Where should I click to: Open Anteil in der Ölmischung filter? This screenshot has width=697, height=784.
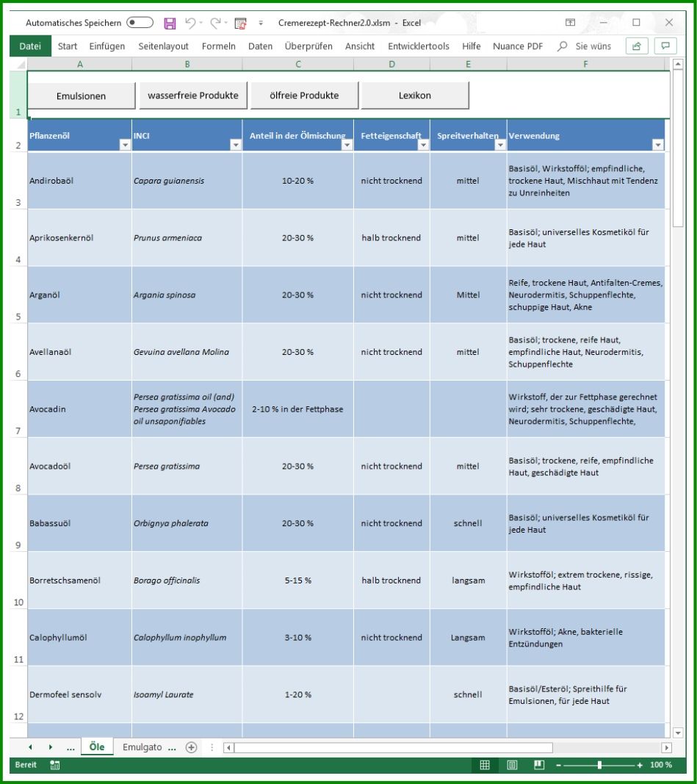point(347,145)
